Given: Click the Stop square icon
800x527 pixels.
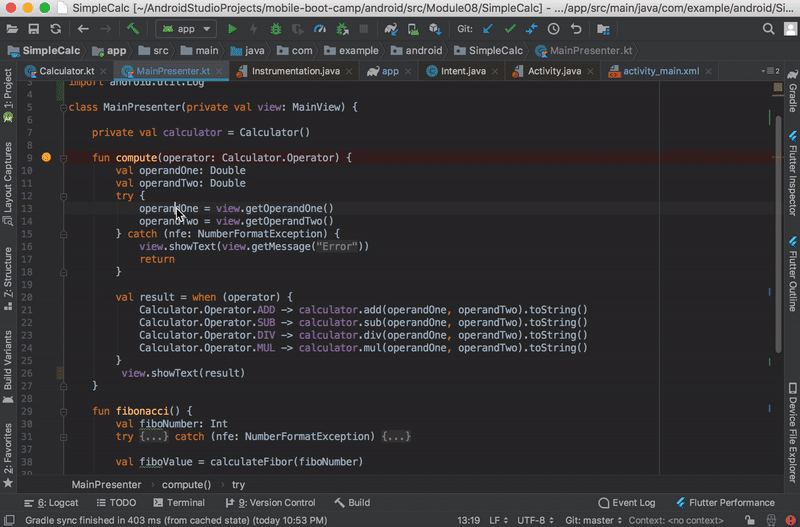Looking at the screenshot, I should [363, 29].
